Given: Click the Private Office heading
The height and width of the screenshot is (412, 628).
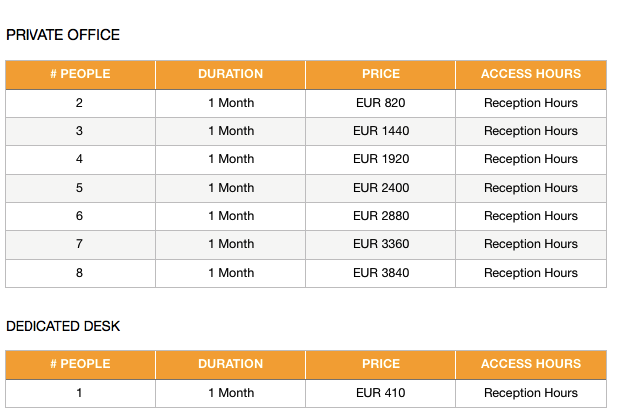Looking at the screenshot, I should [63, 35].
